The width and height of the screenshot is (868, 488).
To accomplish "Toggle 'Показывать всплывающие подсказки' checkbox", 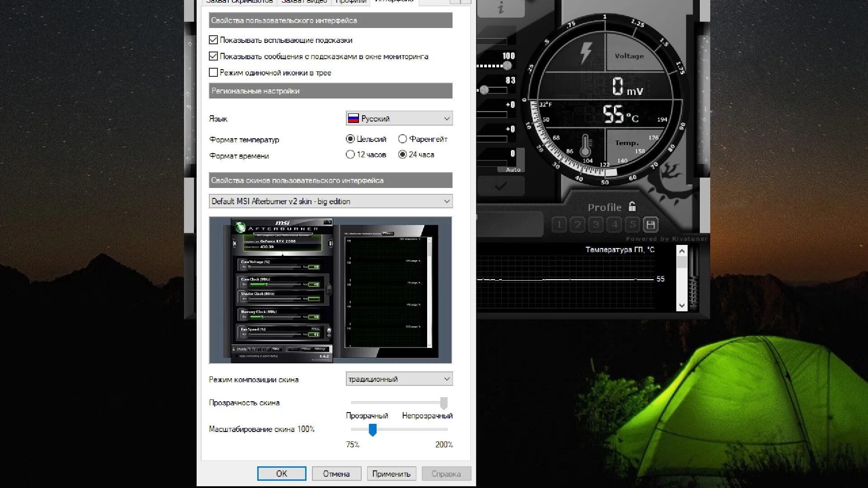I will 213,40.
